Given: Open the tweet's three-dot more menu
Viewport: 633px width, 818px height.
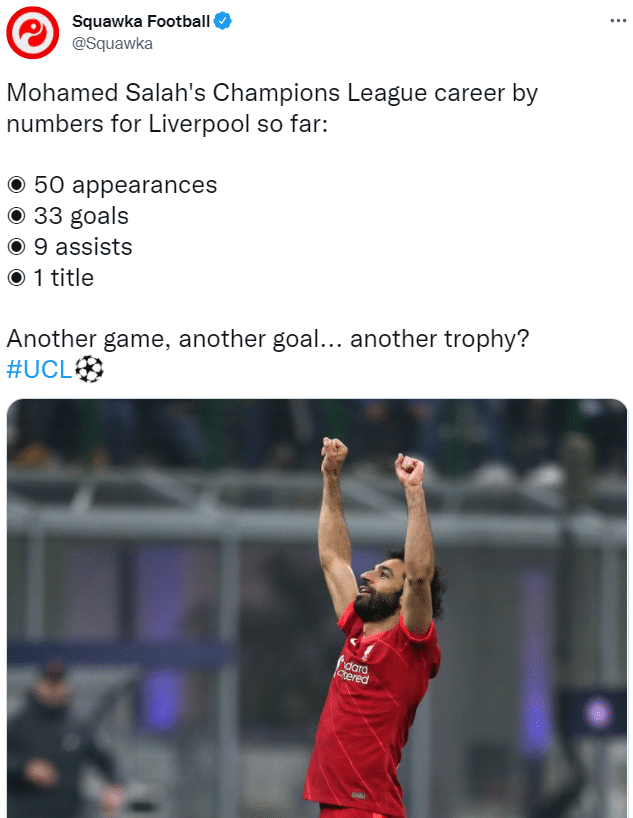Looking at the screenshot, I should (618, 21).
